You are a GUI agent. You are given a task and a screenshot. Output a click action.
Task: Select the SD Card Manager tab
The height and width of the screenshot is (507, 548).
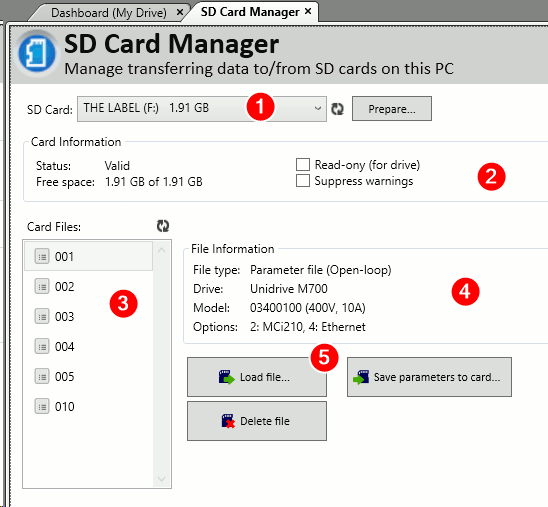(250, 12)
